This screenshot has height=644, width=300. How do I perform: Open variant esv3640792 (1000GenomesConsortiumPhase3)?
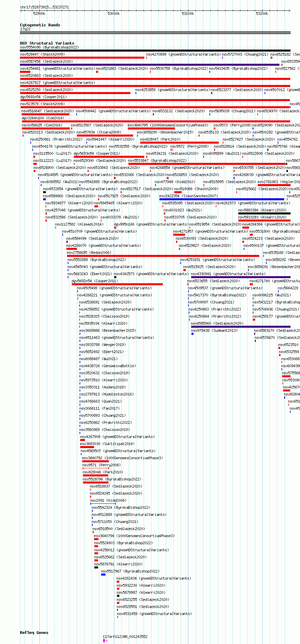(x=122, y=458)
